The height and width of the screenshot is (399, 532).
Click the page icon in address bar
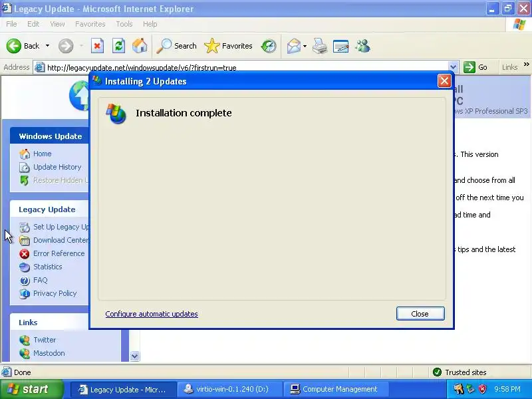(x=40, y=67)
